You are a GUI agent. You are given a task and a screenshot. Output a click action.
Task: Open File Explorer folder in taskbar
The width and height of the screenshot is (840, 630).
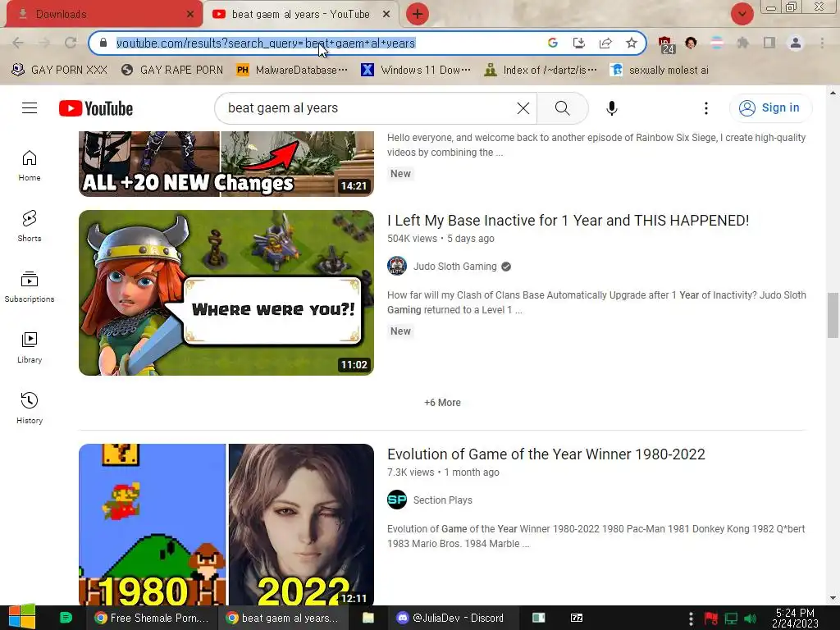tap(368, 618)
